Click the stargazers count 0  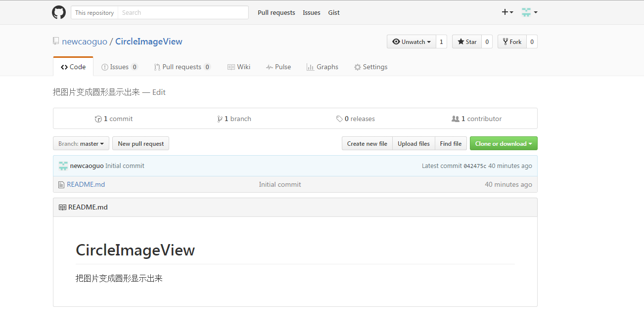tap(487, 42)
